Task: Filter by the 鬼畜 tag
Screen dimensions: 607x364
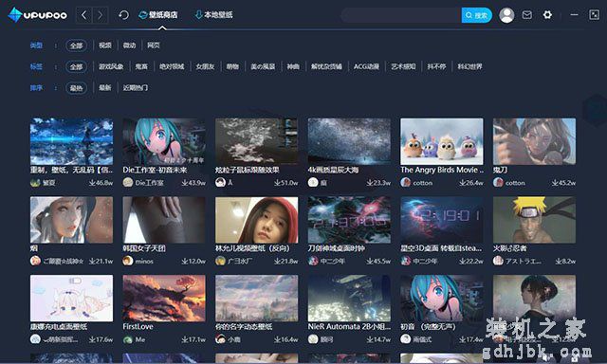Action: pyautogui.click(x=141, y=67)
